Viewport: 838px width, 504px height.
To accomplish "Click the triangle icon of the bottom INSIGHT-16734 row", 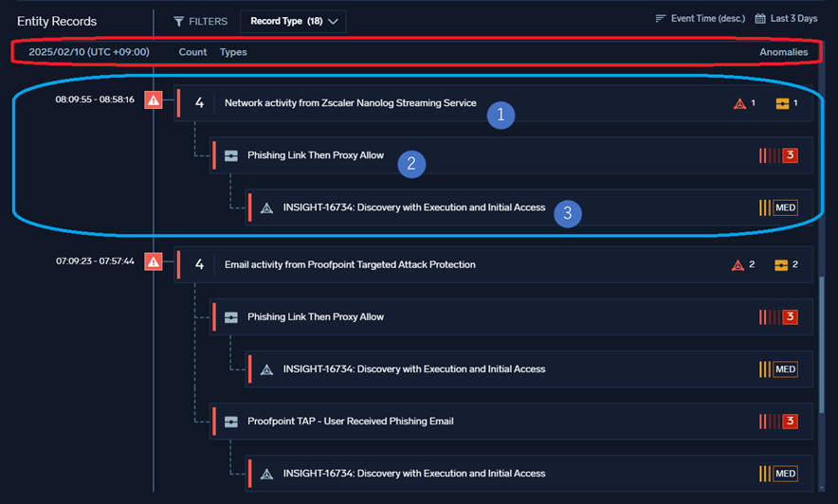I will tap(266, 474).
